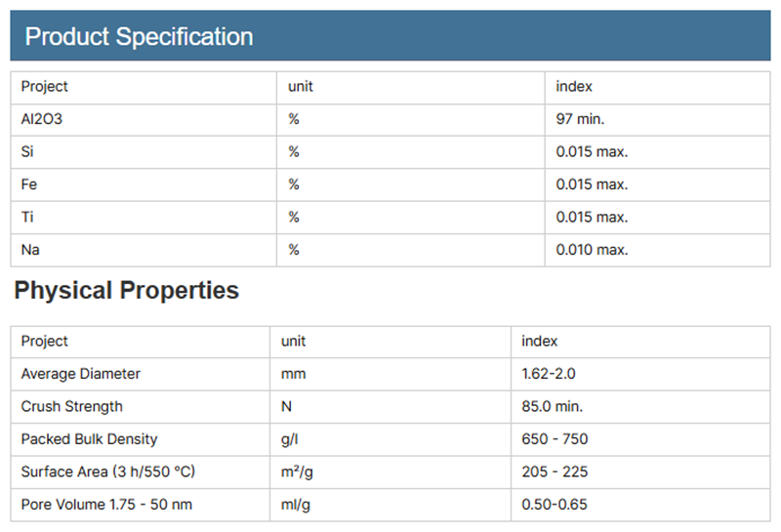781x532 pixels.
Task: Select the 1.62-2.0 diameter value
Action: (550, 374)
